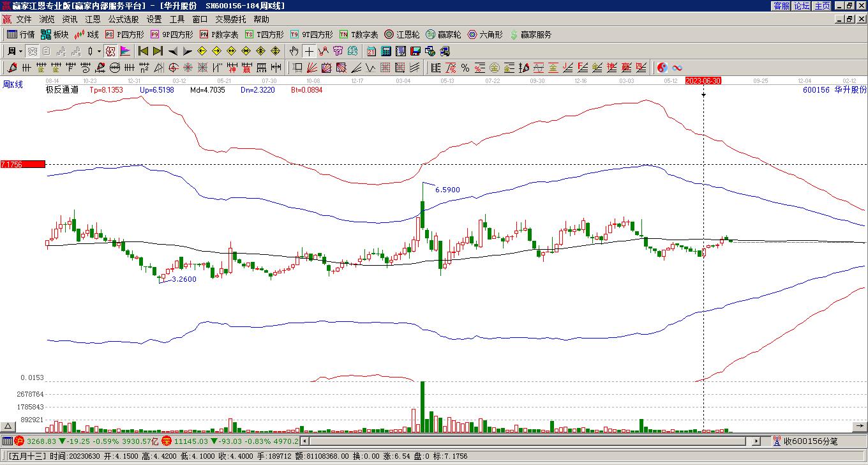This screenshot has height=465, width=868.
Task: Click the colored flag icon
Action: pos(125,51)
